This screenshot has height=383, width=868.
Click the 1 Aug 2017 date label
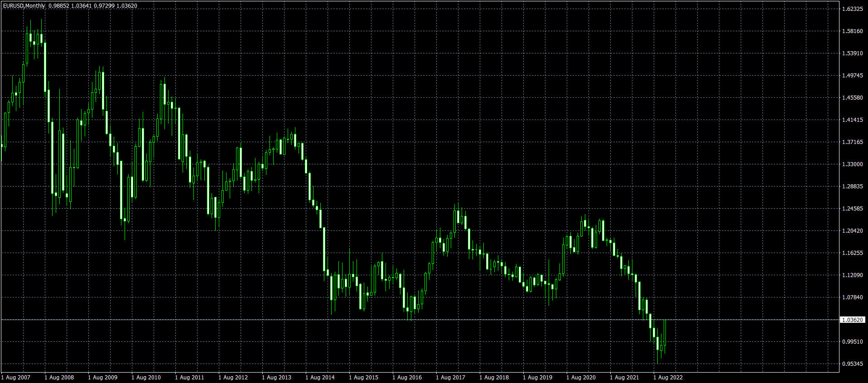pyautogui.click(x=451, y=378)
